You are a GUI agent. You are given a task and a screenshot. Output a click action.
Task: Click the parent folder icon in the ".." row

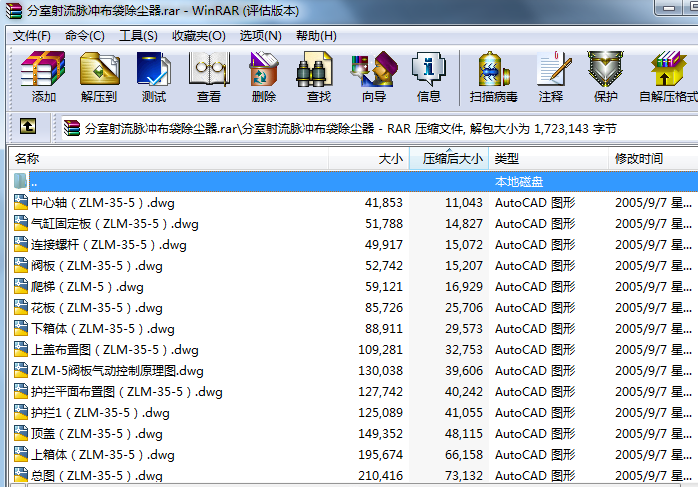tap(20, 181)
